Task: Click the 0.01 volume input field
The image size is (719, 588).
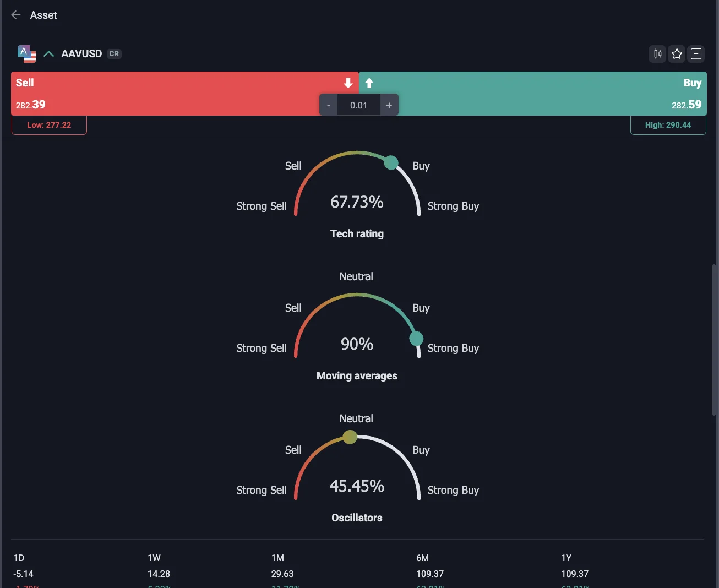Action: coord(358,105)
